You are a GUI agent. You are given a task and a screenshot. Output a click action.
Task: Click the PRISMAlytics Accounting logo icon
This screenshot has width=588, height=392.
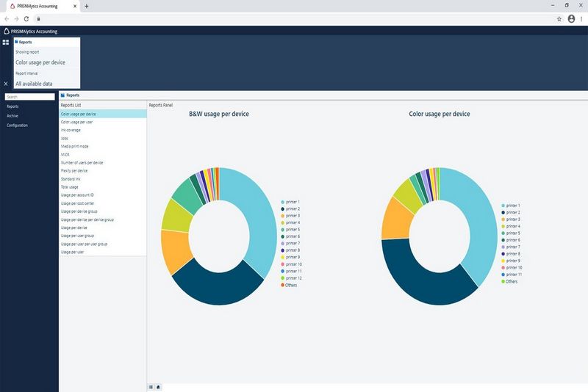tap(7, 32)
